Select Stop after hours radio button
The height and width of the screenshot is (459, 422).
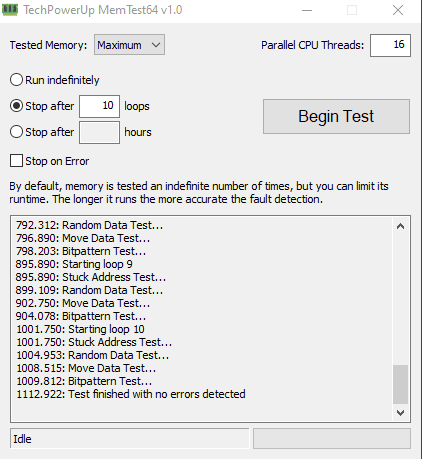16,132
